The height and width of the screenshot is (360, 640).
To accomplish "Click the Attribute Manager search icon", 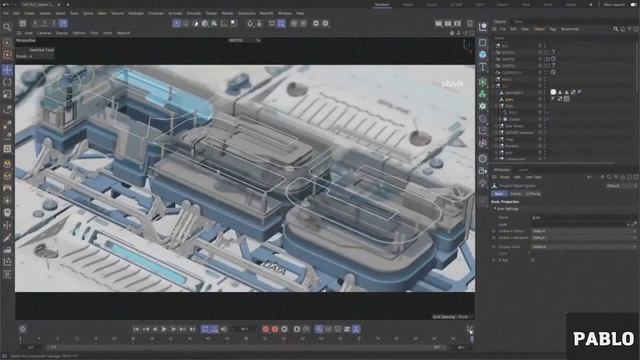I will tap(609, 177).
